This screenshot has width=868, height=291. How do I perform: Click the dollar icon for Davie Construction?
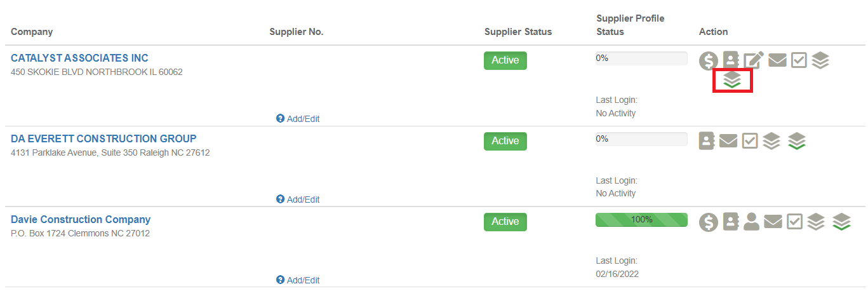709,222
